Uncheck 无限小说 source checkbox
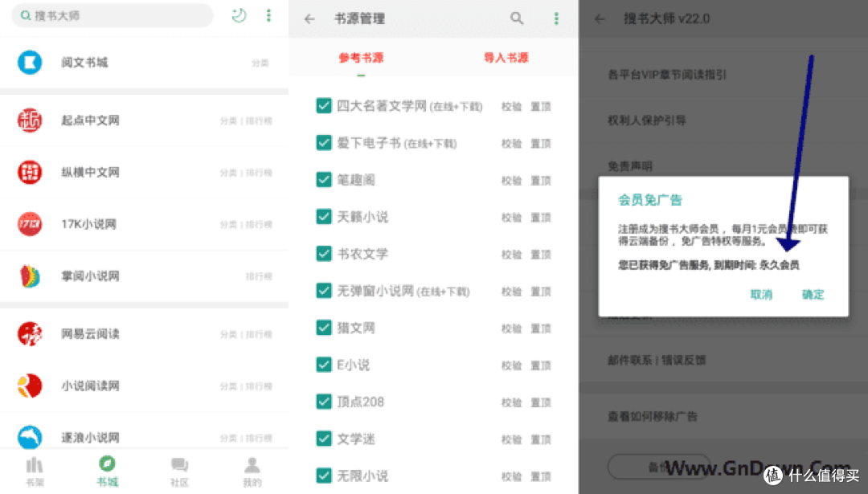 [x=324, y=476]
